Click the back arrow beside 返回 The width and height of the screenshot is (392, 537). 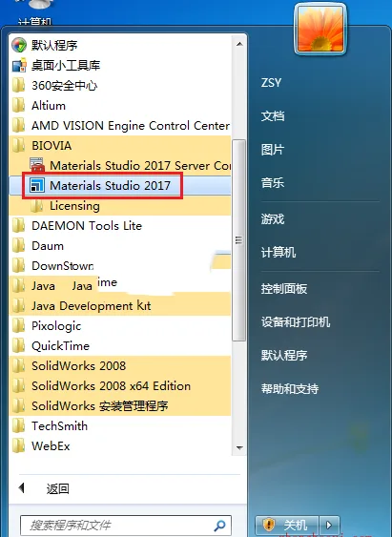click(22, 488)
